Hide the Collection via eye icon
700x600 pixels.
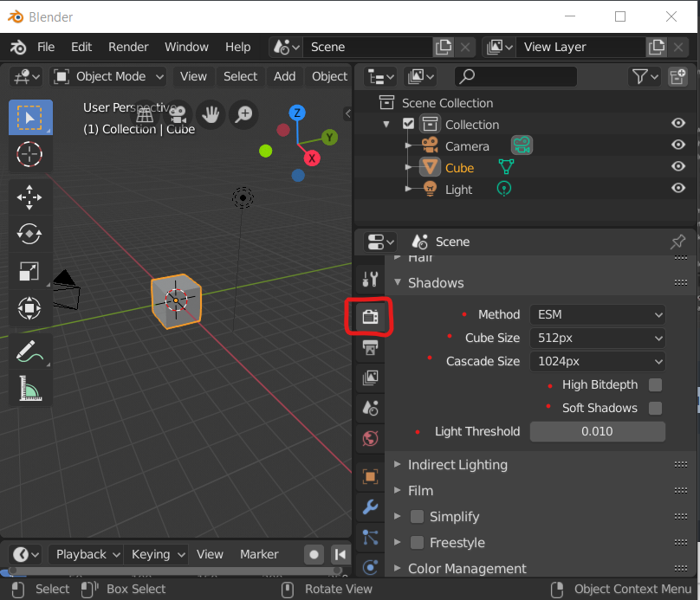[678, 123]
